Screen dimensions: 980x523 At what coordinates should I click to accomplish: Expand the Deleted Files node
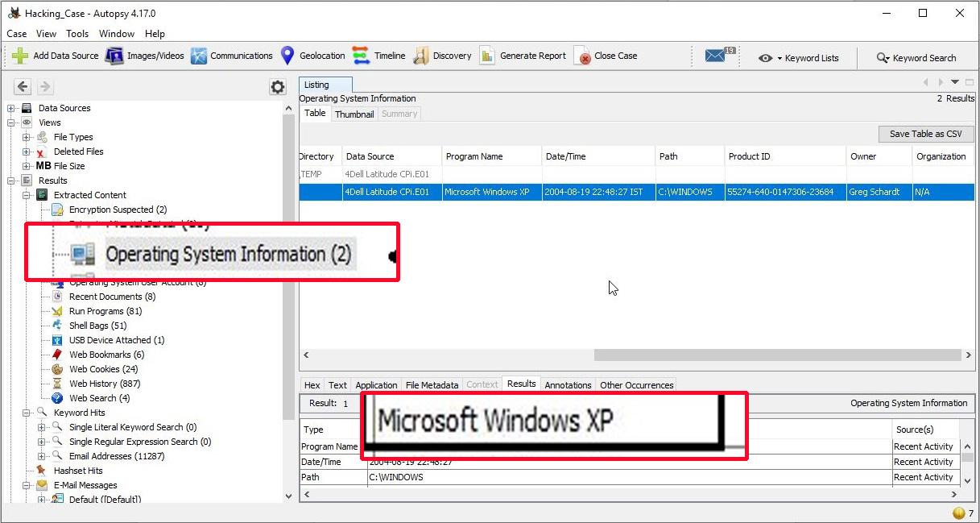[x=27, y=152]
